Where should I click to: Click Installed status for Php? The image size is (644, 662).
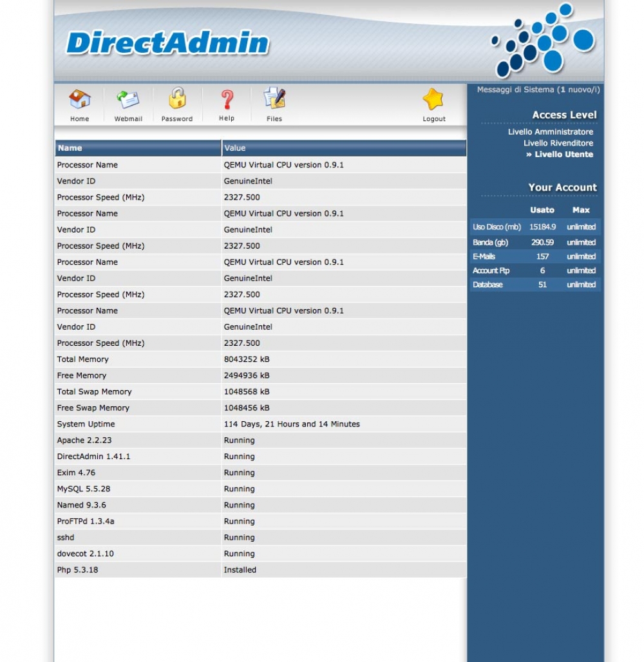point(240,570)
